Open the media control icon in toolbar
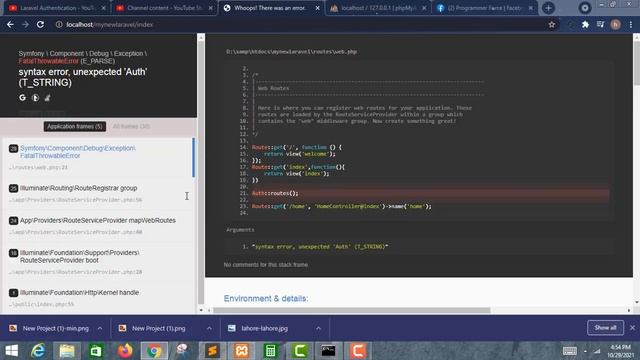This screenshot has width=640, height=360. click(x=600, y=24)
